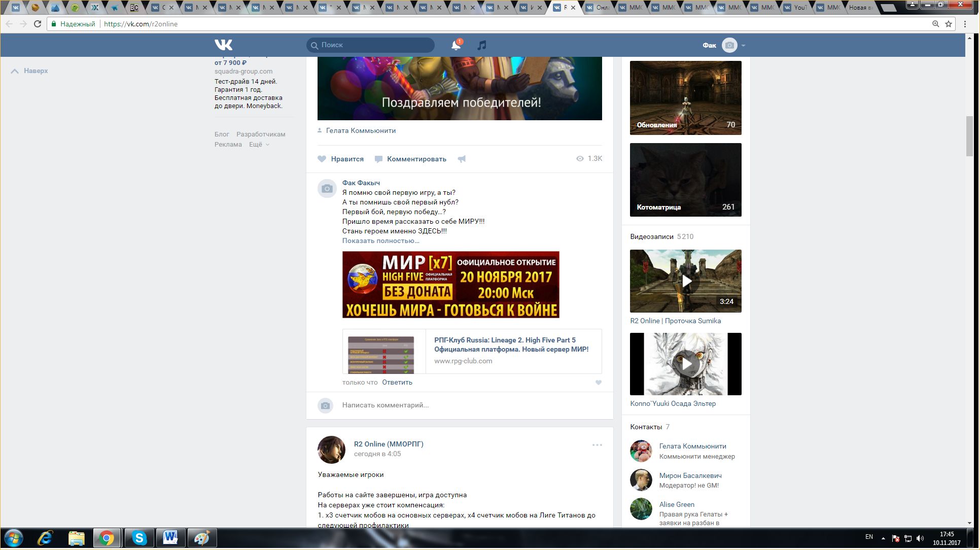Bookmark this page with the star icon
Viewport: 980px width, 550px height.
949,24
